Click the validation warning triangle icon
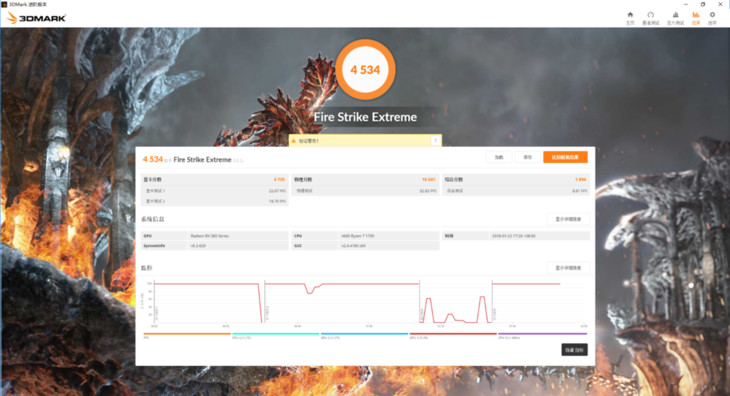This screenshot has width=730, height=396. point(294,141)
